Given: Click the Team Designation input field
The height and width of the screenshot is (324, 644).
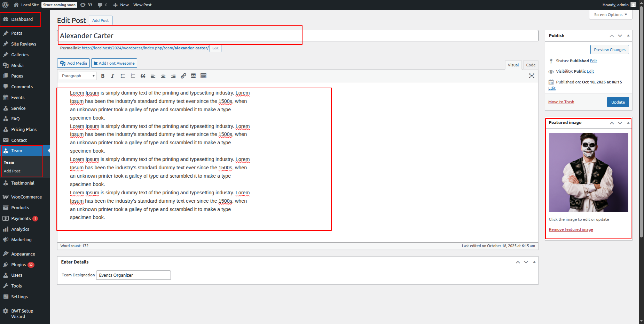Looking at the screenshot, I should (x=133, y=275).
